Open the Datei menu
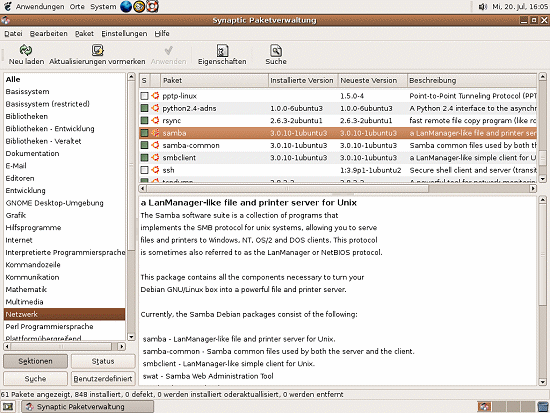Viewport: 550px width, 413px height. (13, 34)
